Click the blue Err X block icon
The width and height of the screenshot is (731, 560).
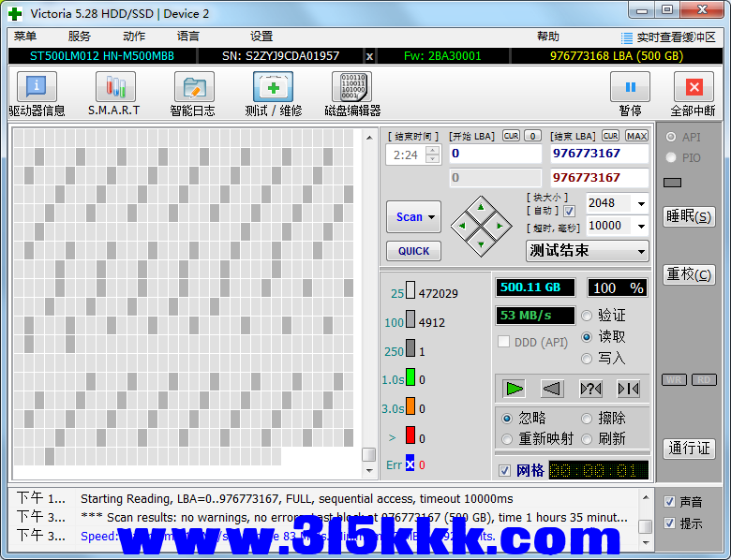coord(410,464)
